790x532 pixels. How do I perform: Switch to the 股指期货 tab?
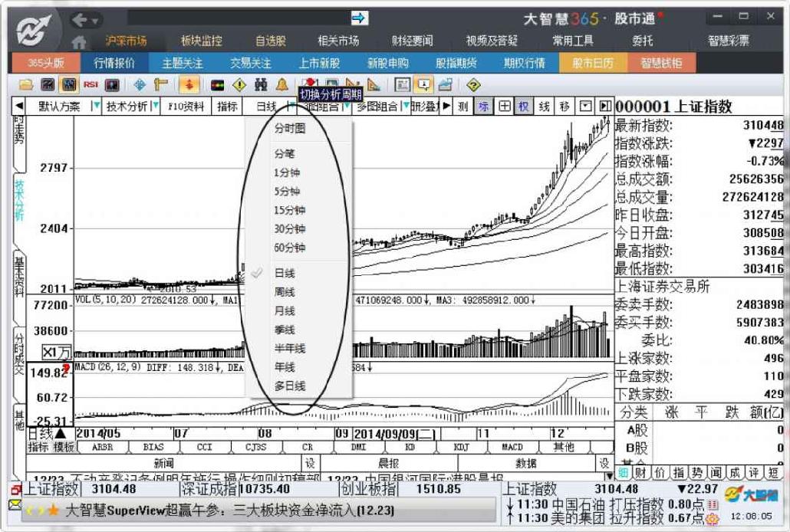tap(456, 63)
